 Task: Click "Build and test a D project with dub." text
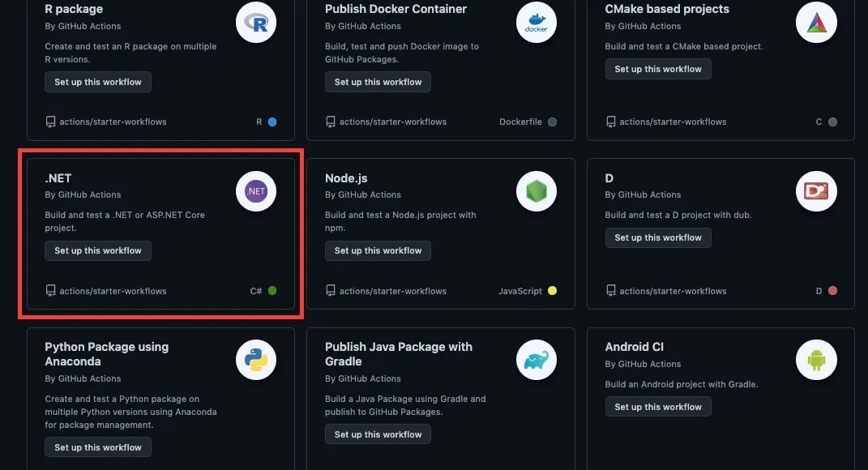(678, 215)
